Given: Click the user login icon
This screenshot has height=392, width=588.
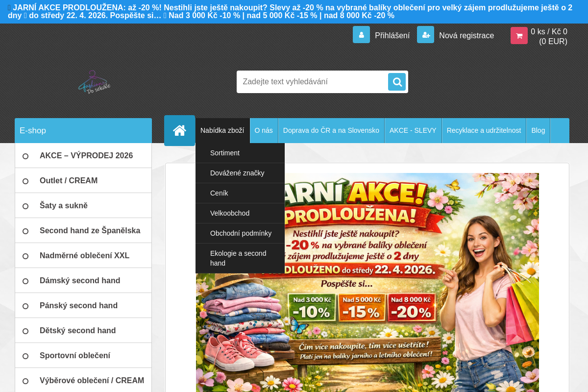Looking at the screenshot, I should [x=361, y=35].
